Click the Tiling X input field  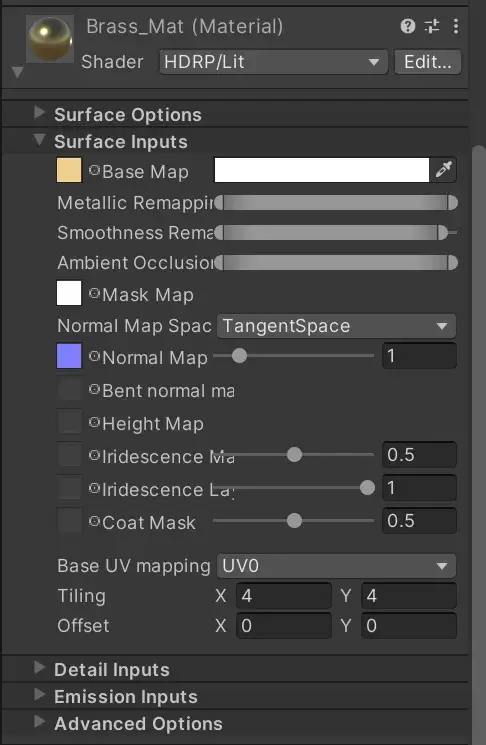tap(284, 596)
